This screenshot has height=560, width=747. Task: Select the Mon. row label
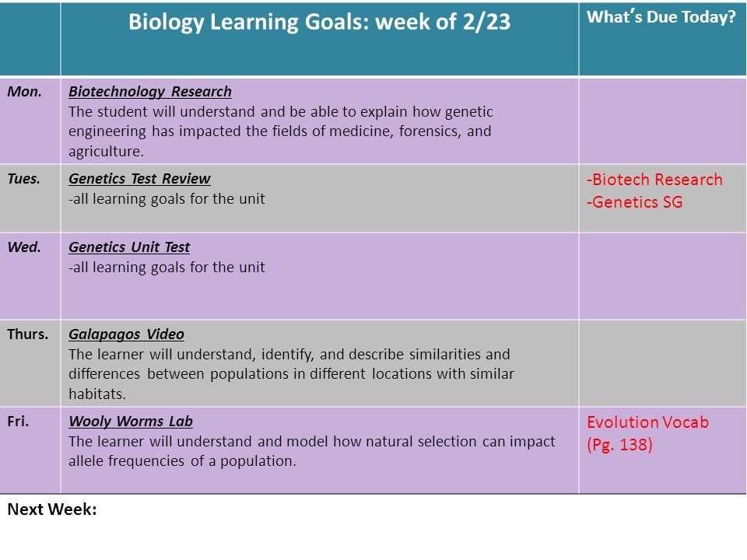pyautogui.click(x=24, y=92)
